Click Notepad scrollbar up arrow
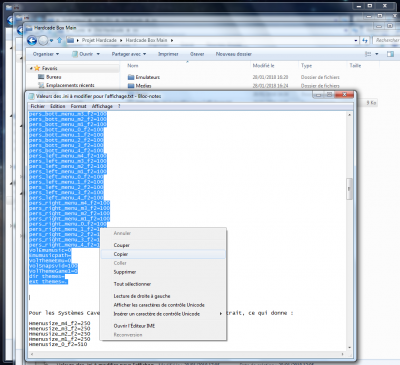 pos(349,115)
